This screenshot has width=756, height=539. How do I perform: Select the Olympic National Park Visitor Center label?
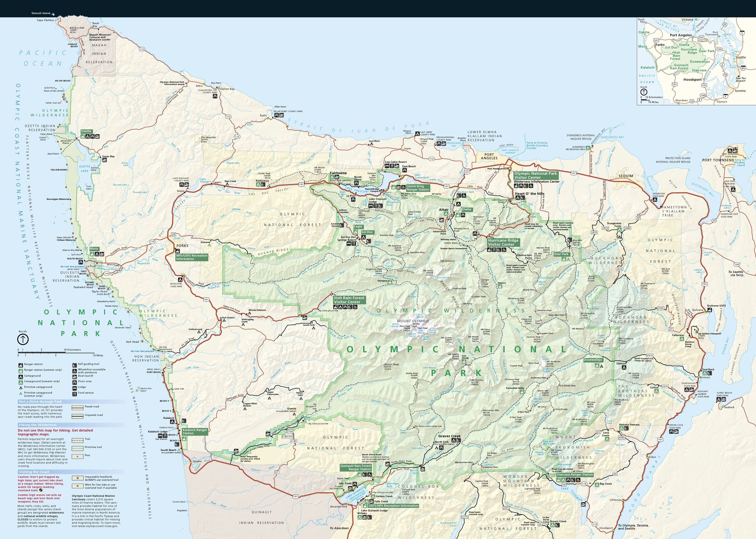(536, 176)
